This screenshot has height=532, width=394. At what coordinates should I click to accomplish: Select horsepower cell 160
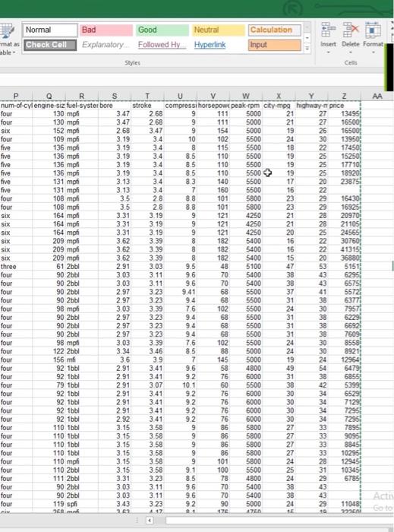[x=213, y=190]
